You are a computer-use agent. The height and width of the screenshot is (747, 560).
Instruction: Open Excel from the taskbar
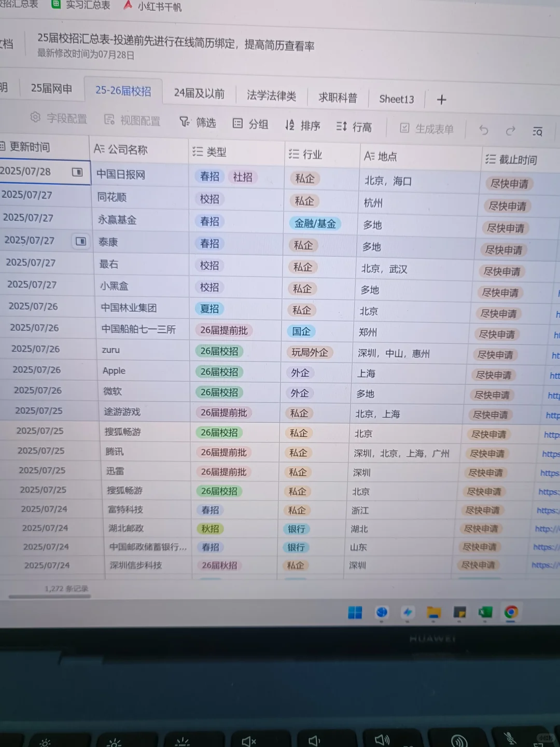pyautogui.click(x=485, y=613)
